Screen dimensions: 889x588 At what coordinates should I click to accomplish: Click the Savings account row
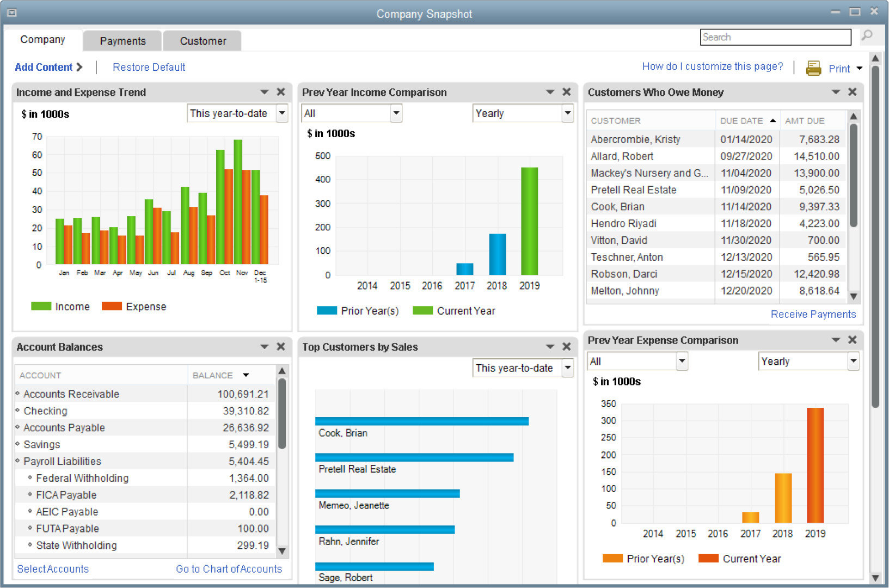tap(145, 444)
